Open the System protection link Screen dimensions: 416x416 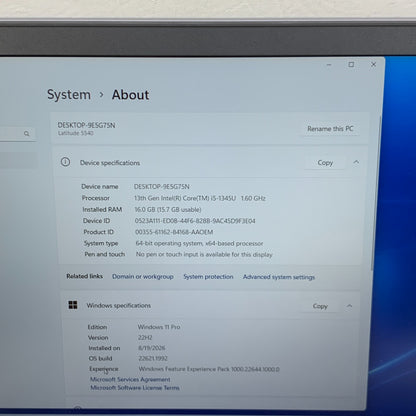208,277
